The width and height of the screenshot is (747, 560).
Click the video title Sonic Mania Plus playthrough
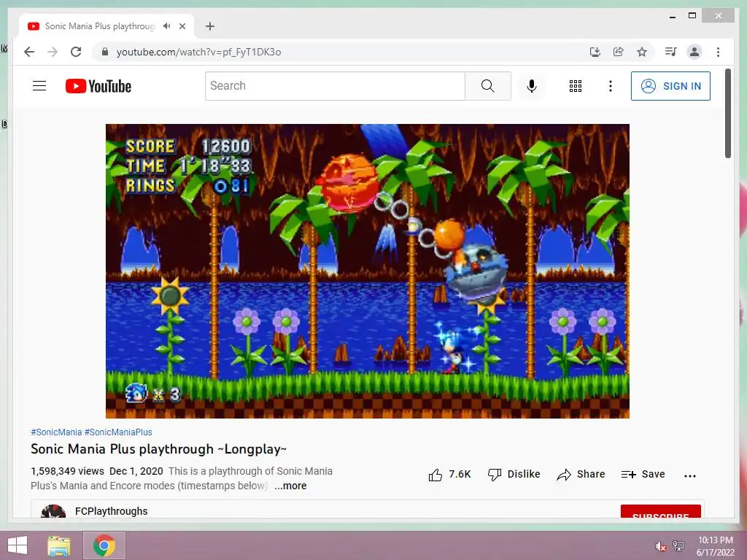coord(158,449)
